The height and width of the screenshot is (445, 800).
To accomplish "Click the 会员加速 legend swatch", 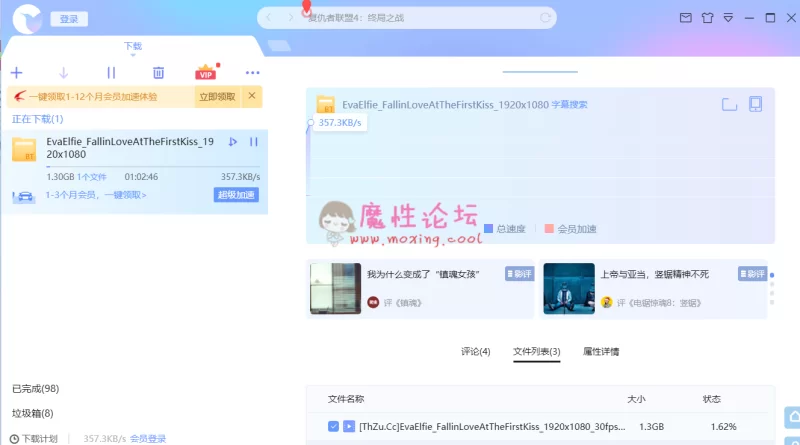I will (549, 229).
